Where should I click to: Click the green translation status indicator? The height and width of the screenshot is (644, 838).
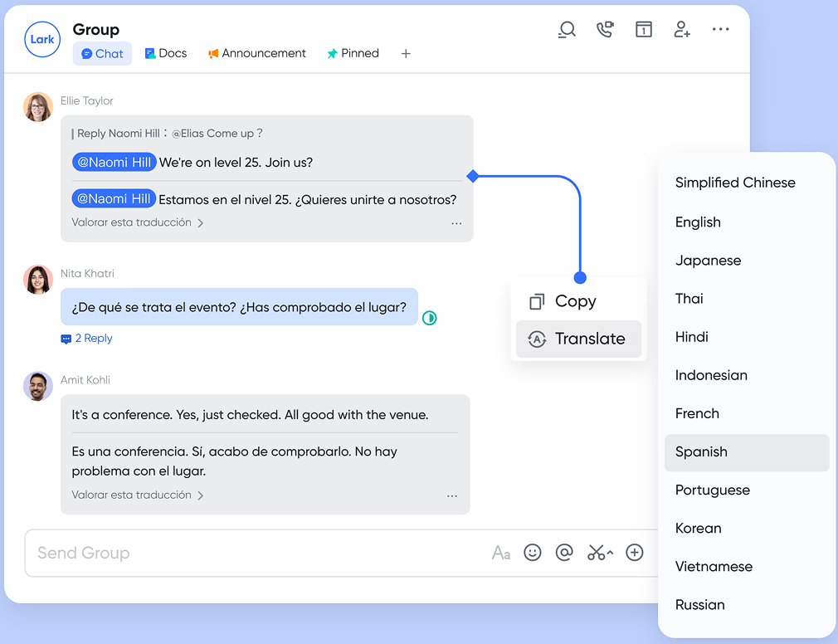[x=430, y=318]
